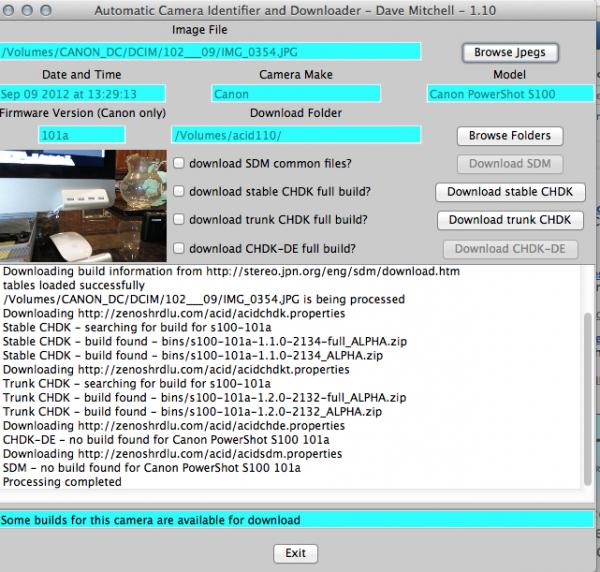Click the close window button
The height and width of the screenshot is (572, 600).
pos(8,10)
